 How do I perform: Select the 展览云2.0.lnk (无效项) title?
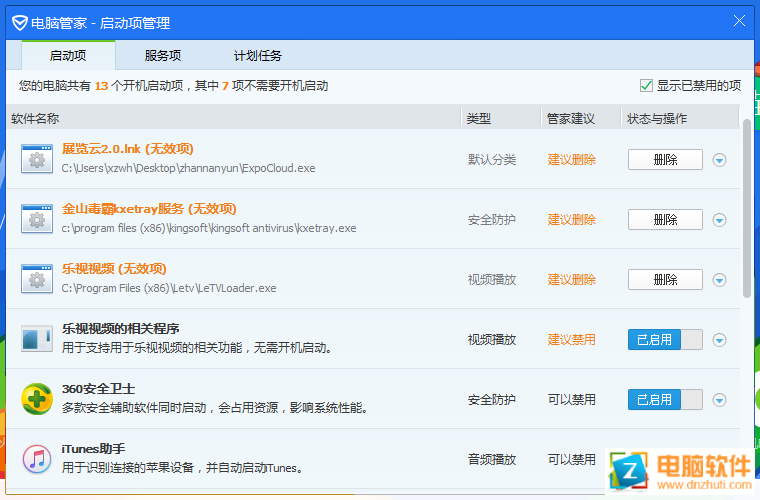click(127, 149)
